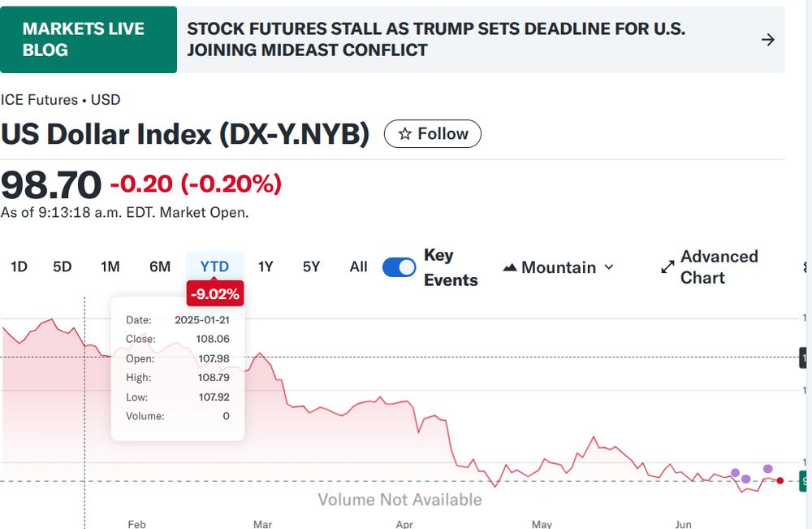The width and height of the screenshot is (812, 529).
Task: Select the 6M range tab
Action: pos(160,267)
